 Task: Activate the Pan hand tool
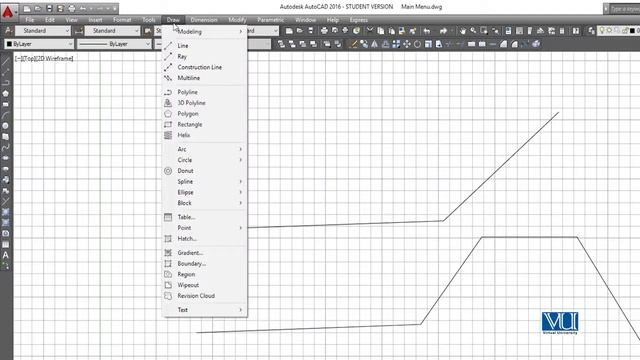463,31
